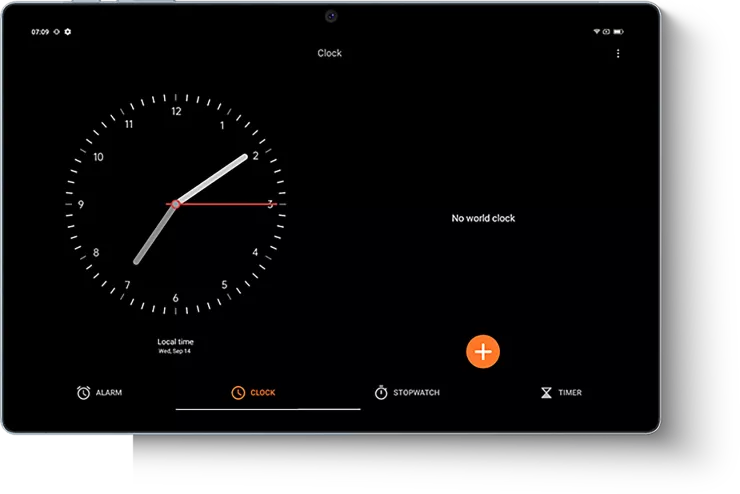Image resolution: width=740 pixels, height=494 pixels.
Task: Click the center hub of analog clock
Action: pos(176,204)
